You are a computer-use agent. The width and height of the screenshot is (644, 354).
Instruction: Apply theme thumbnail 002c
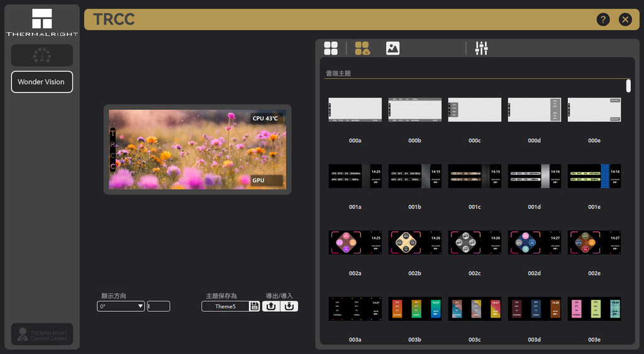coord(474,242)
